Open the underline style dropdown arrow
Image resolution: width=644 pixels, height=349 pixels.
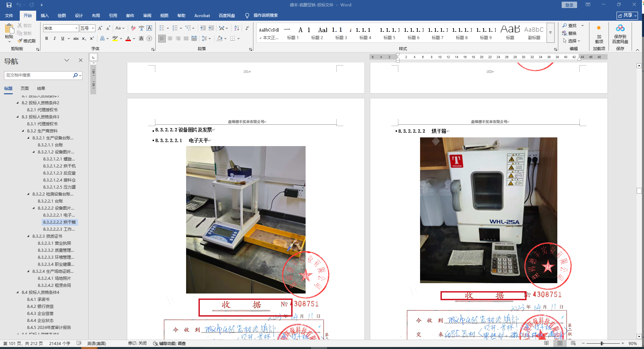tap(69, 38)
